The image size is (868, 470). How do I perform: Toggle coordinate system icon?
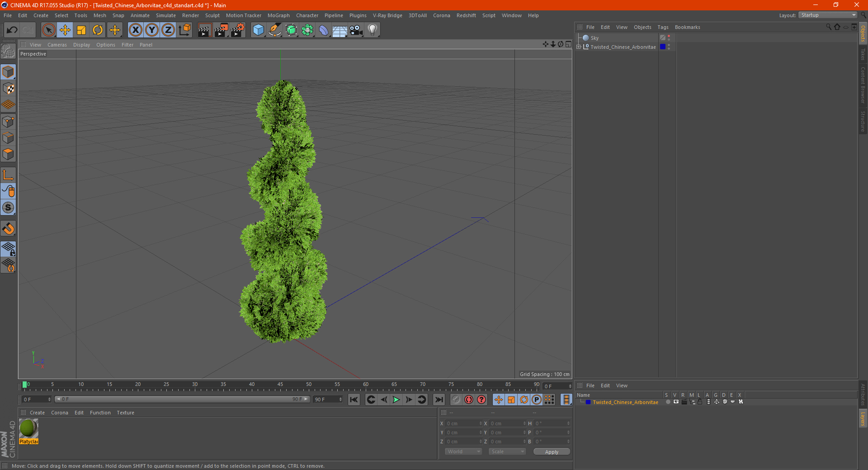click(x=184, y=30)
